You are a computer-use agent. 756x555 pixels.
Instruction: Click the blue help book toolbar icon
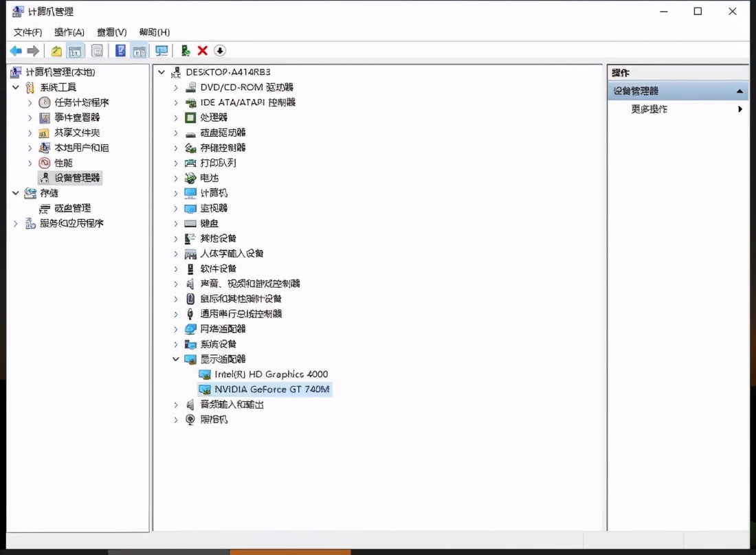121,51
